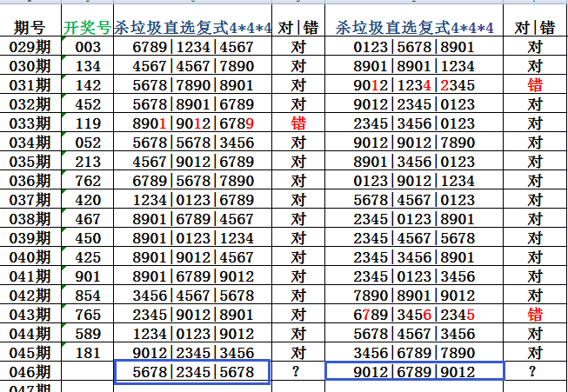
Task: Click cell 5678|4567|0123
Action: tap(414, 200)
